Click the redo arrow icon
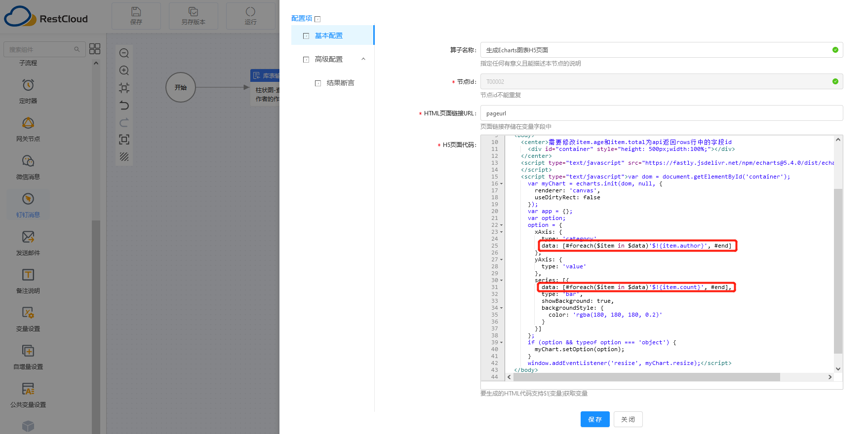868x434 pixels. [x=124, y=122]
